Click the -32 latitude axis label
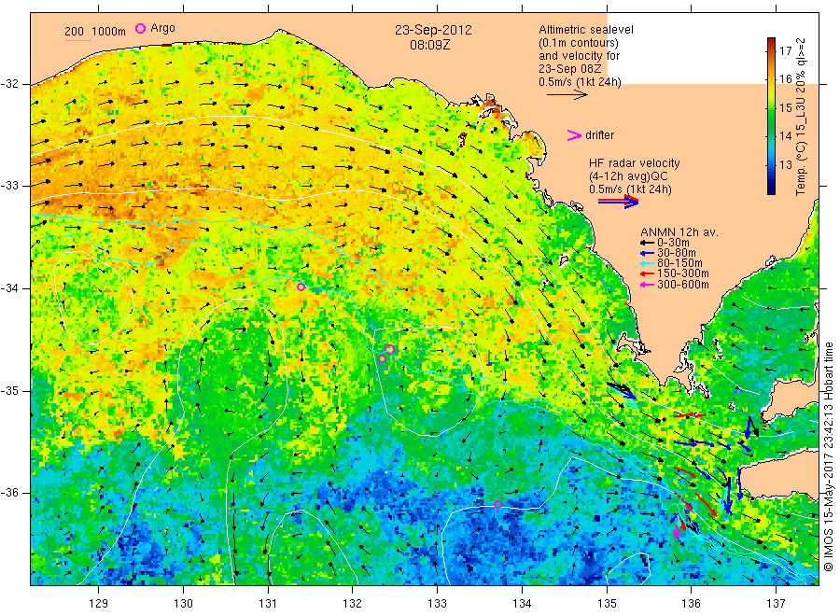Image resolution: width=840 pixels, height=616 pixels. tap(9, 85)
